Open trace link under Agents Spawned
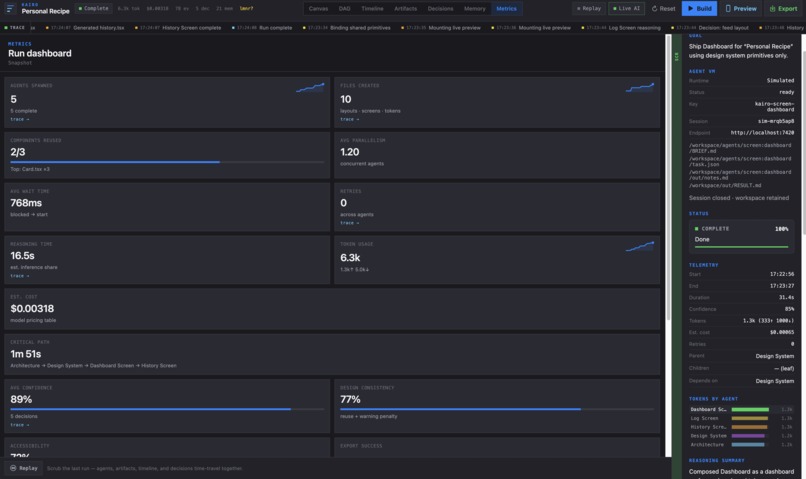This screenshot has height=479, width=806. point(20,119)
